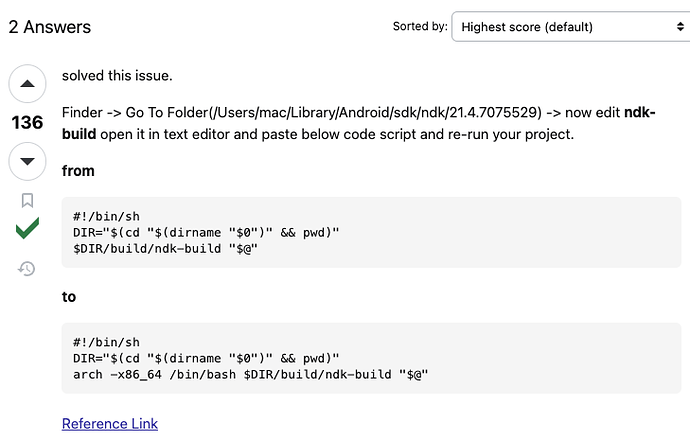Image resolution: width=690 pixels, height=440 pixels.
Task: Click the "2 Answers" heading
Action: click(x=50, y=27)
